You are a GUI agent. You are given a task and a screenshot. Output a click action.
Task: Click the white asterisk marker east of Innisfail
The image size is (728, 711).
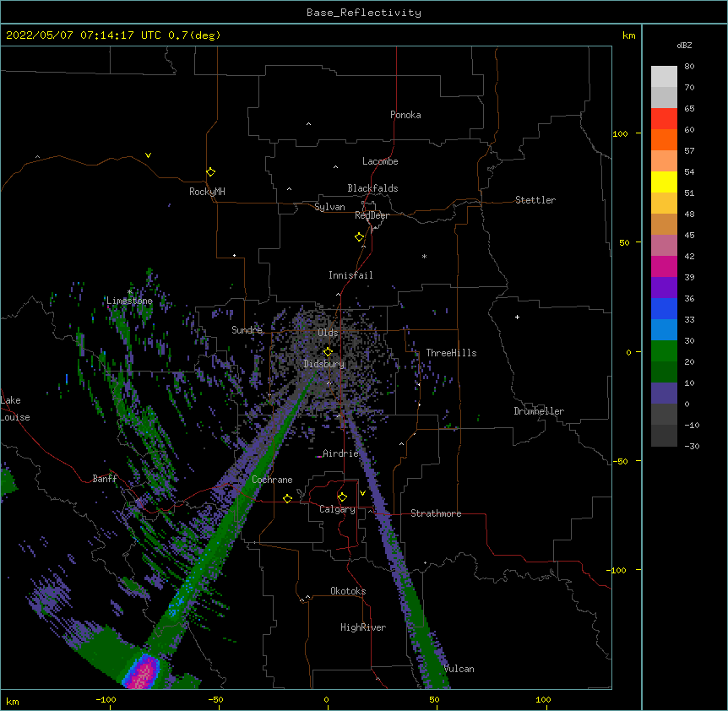click(424, 257)
